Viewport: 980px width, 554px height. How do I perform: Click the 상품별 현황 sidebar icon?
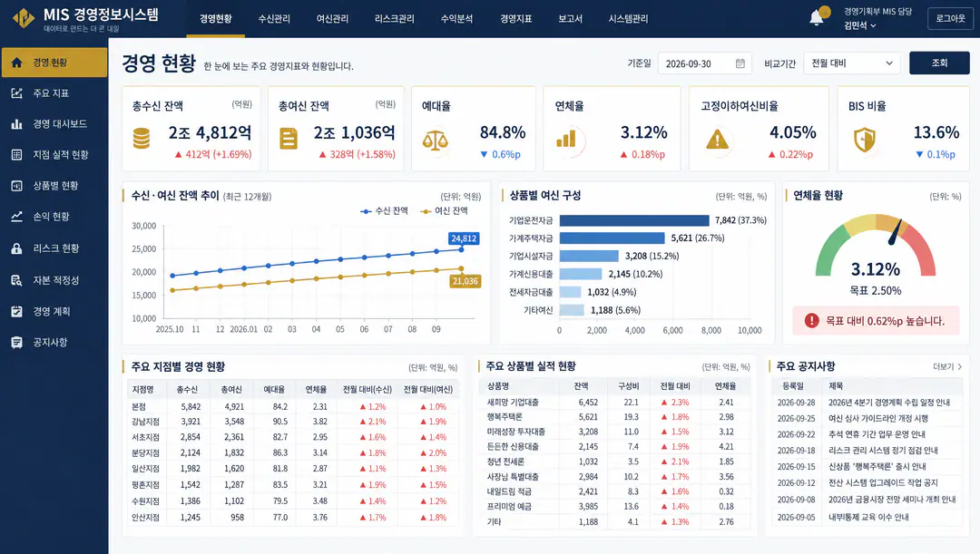(17, 186)
